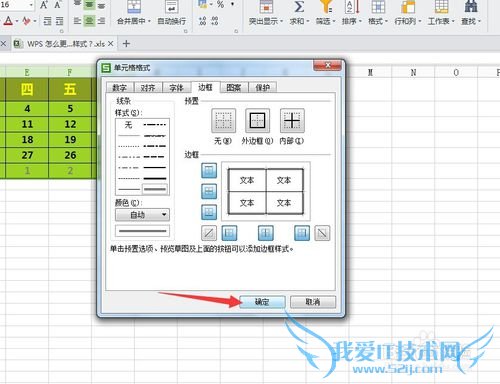Screen dimensions: 500x384
Task: Select thickest solid line style
Action: click(155, 178)
